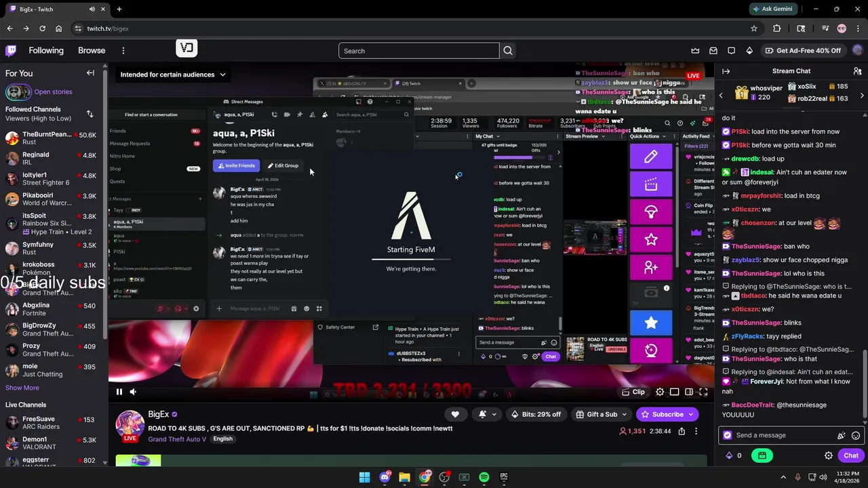Collapse the For You sidebar
This screenshot has height=488, width=868.
(90, 73)
